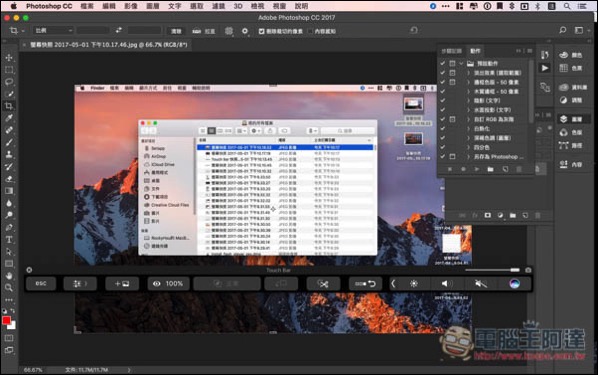Screen dimensions: 598x375
Task: Select the Rectangular Marquee tool
Action: pos(9,70)
